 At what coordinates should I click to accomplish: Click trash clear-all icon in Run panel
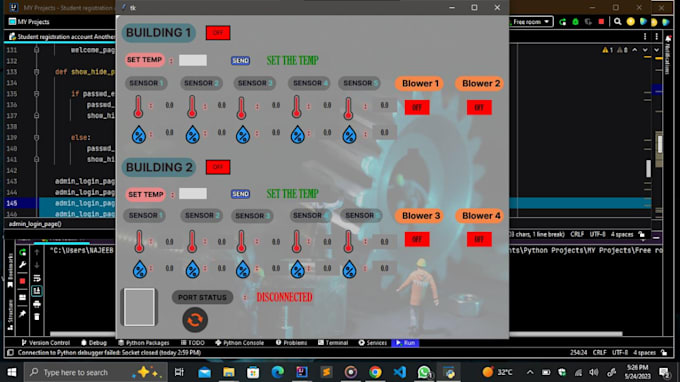click(x=37, y=317)
